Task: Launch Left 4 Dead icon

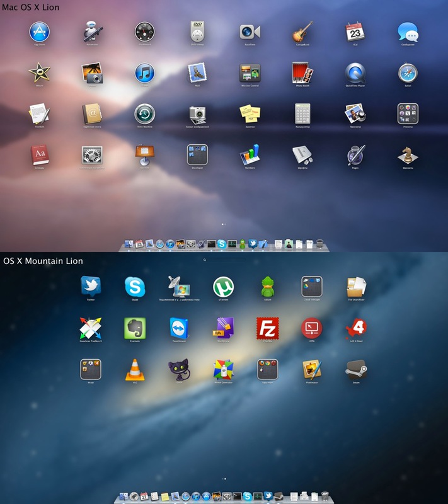Action: click(x=356, y=328)
